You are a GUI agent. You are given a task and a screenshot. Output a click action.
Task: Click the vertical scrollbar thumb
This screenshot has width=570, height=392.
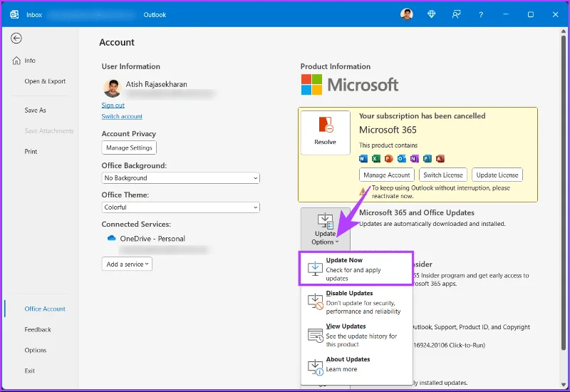[564, 192]
